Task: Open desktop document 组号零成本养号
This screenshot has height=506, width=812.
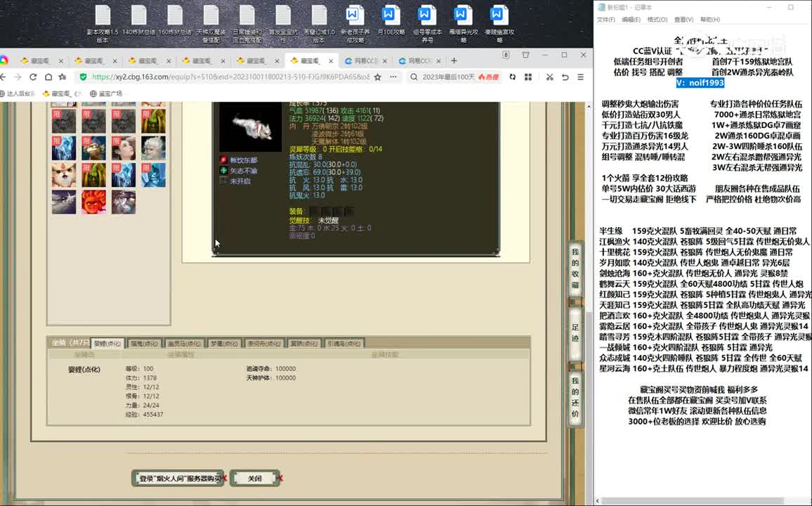Action: (427, 24)
